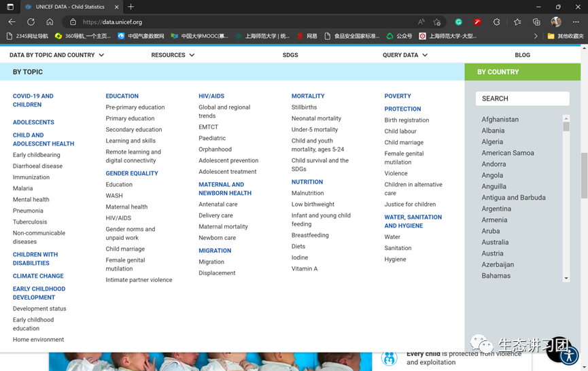Open the Neonatal mortality link
Image resolution: width=588 pixels, height=371 pixels.
316,118
